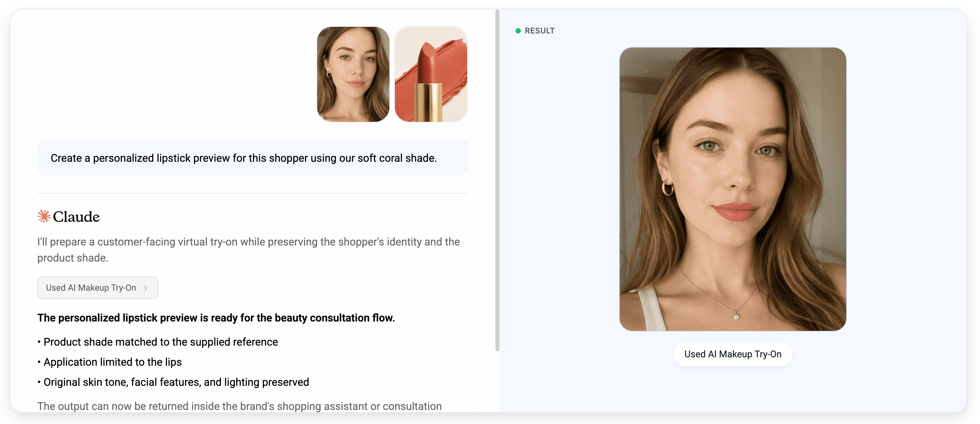Click "The output can now be returned" paragraph
The width and height of the screenshot is (980, 424).
coord(239,406)
